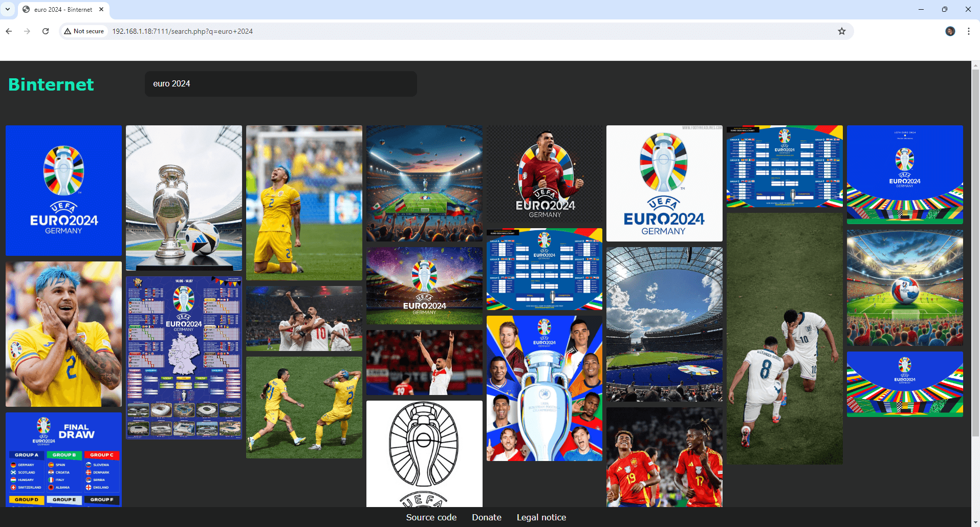Expand the tab search dropdown arrow
Viewport: 980px width, 527px height.
pos(8,9)
